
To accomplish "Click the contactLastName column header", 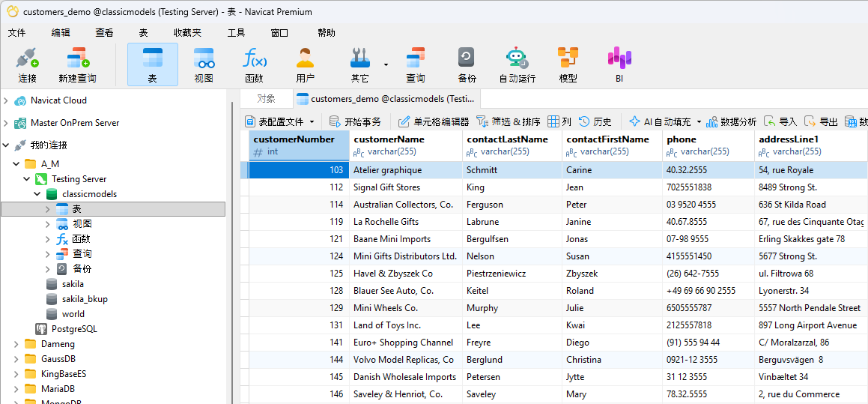I will tap(512, 145).
